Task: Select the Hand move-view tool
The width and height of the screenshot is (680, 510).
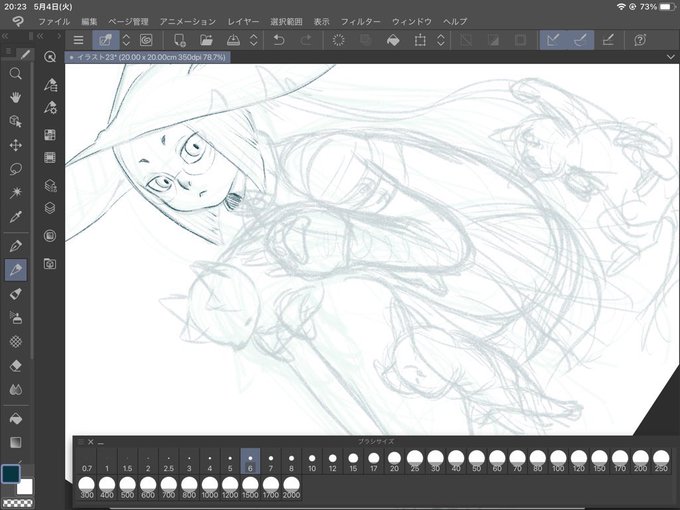Action: (16, 98)
